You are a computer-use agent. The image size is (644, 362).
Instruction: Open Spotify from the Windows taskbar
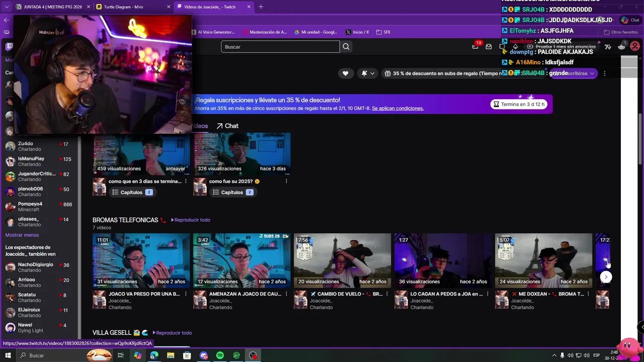pyautogui.click(x=220, y=355)
